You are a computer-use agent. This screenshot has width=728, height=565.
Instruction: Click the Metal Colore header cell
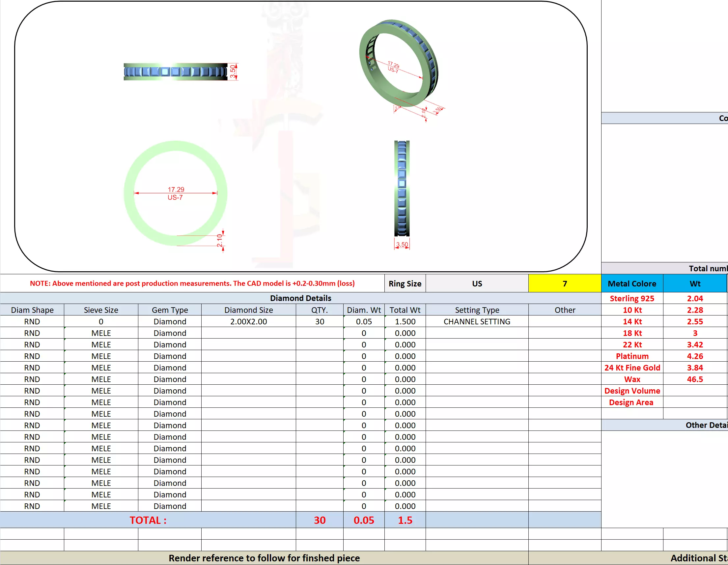[632, 283]
